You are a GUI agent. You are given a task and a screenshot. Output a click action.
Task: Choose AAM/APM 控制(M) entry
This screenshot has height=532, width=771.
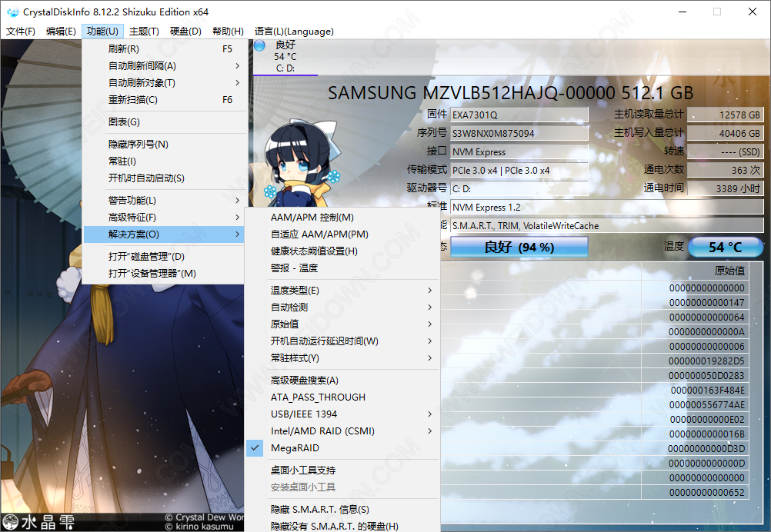click(x=342, y=217)
